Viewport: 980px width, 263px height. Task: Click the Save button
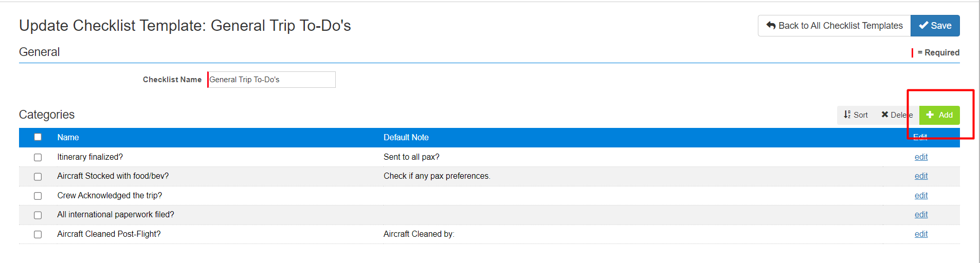click(x=935, y=26)
